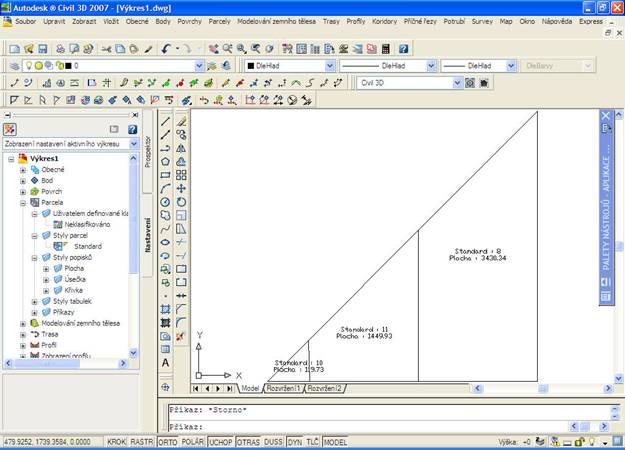
Task: Click the layer 0 black color swatch
Action: pos(68,66)
